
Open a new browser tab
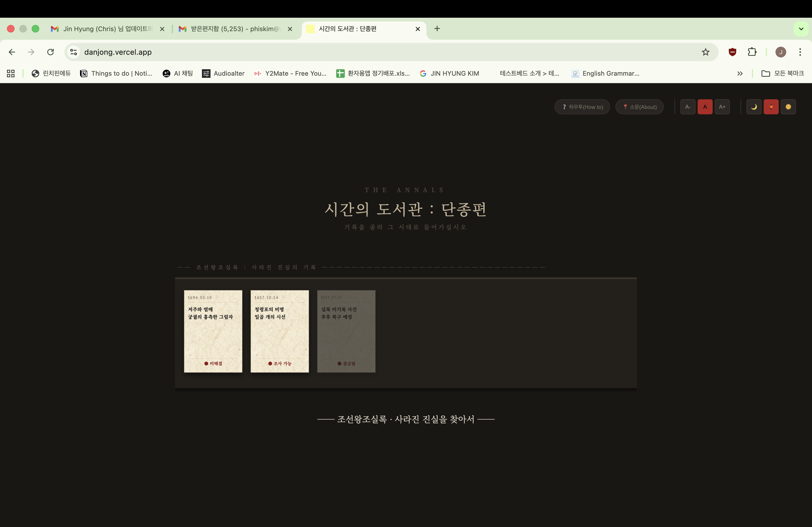tap(437, 29)
